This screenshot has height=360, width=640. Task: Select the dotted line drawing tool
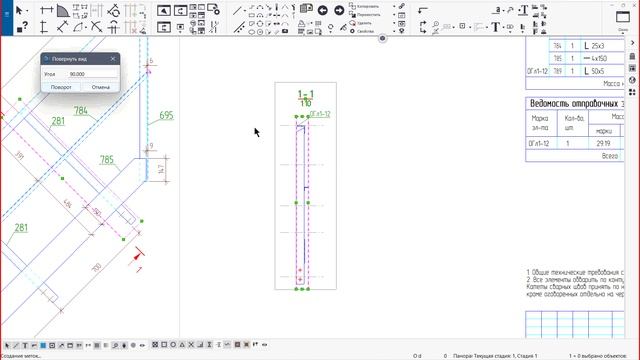(x=239, y=27)
